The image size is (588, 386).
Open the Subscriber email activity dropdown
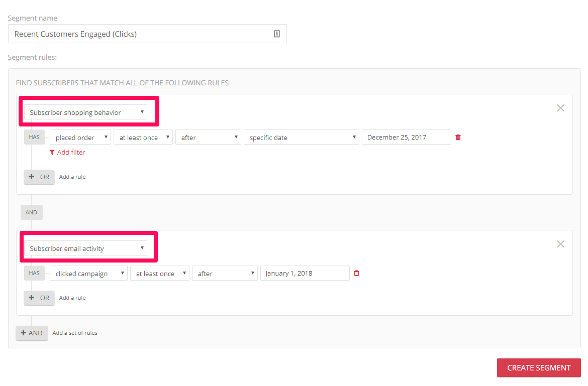85,248
